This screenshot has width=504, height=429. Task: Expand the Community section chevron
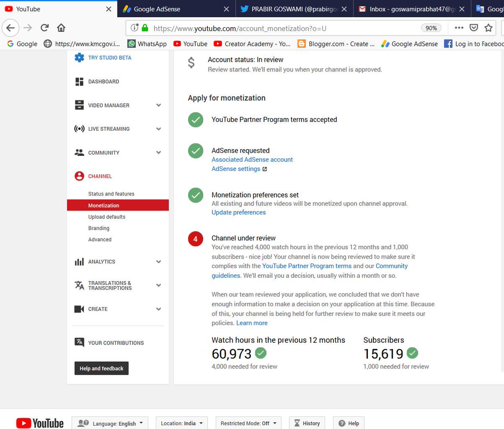pyautogui.click(x=159, y=153)
